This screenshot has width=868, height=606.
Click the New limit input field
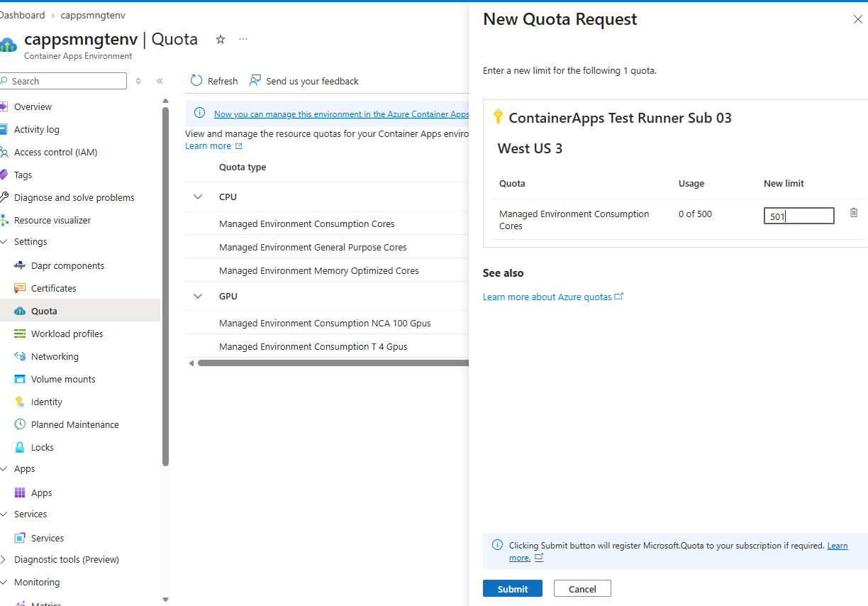click(x=799, y=216)
